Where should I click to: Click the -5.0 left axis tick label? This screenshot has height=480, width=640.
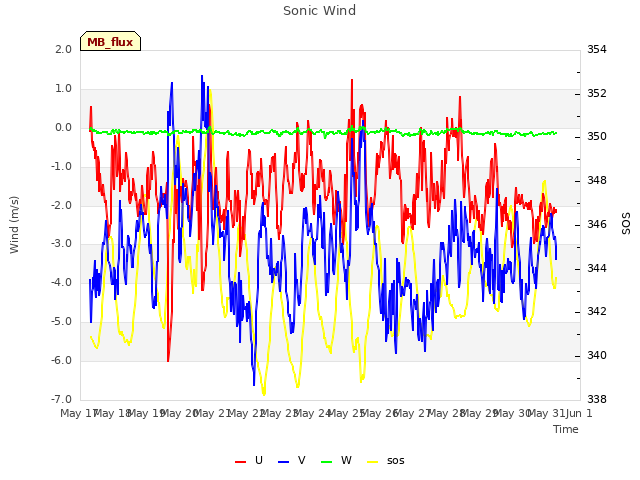tap(62, 322)
